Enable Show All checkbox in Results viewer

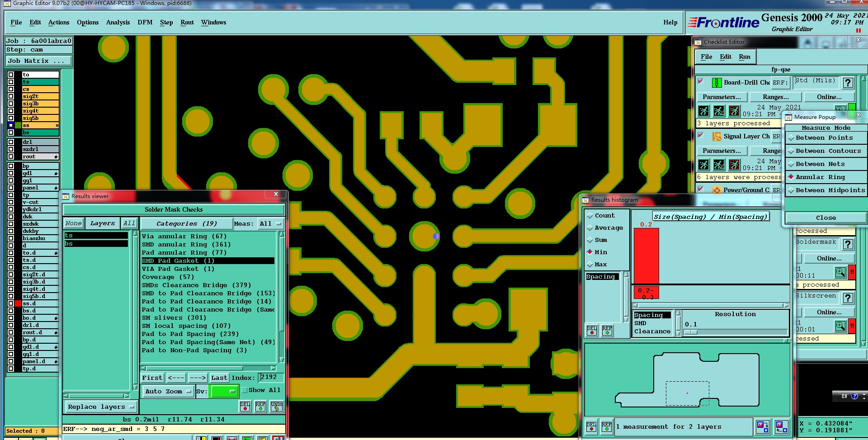point(245,390)
